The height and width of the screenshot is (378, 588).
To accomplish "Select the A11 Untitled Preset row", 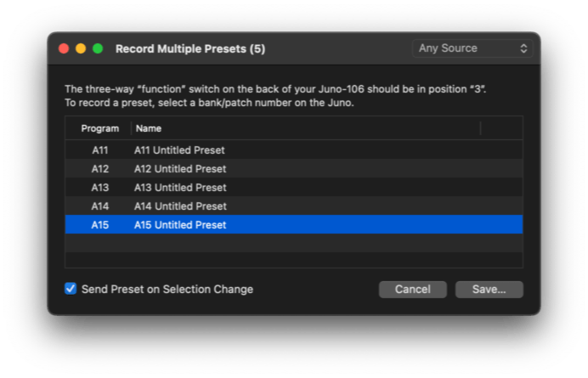I will [x=294, y=150].
